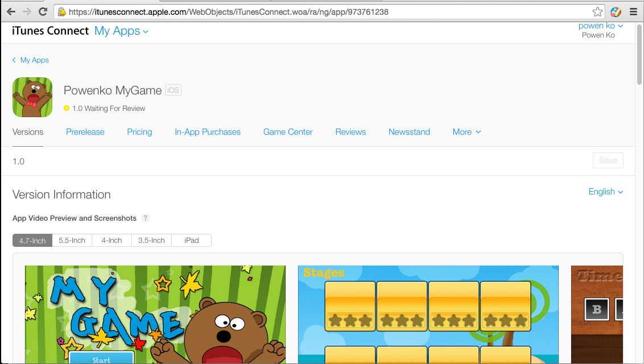Reload the page with the refresh icon
The width and height of the screenshot is (644, 364).
coord(43,12)
